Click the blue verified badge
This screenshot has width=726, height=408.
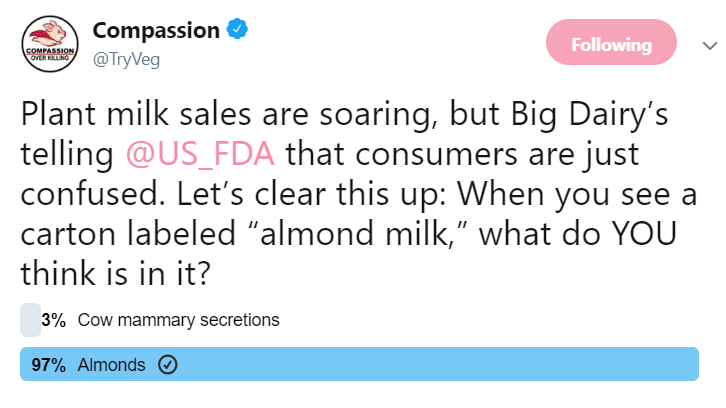click(237, 29)
